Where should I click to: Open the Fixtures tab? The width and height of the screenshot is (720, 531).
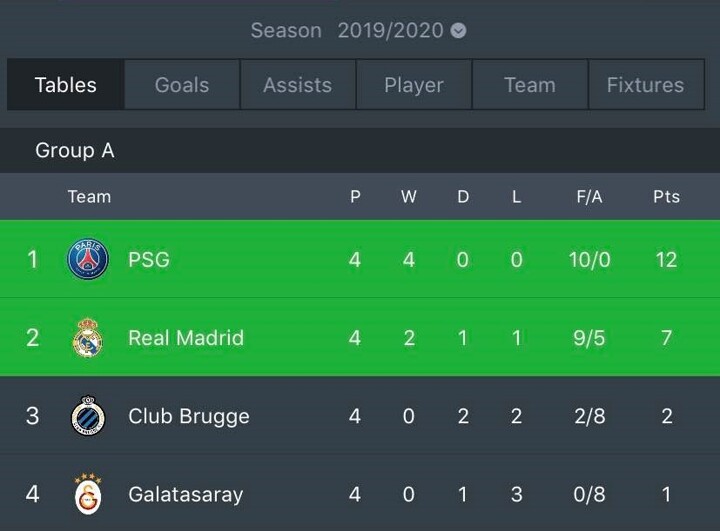[645, 85]
